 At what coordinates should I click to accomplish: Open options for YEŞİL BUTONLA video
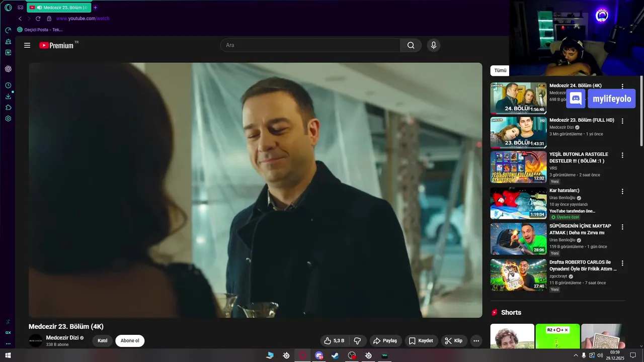point(622,155)
